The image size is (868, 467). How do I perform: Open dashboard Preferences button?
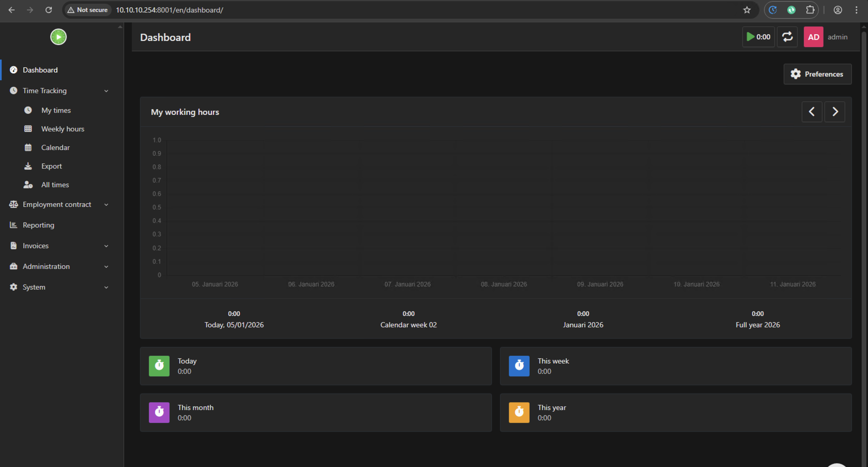[817, 74]
